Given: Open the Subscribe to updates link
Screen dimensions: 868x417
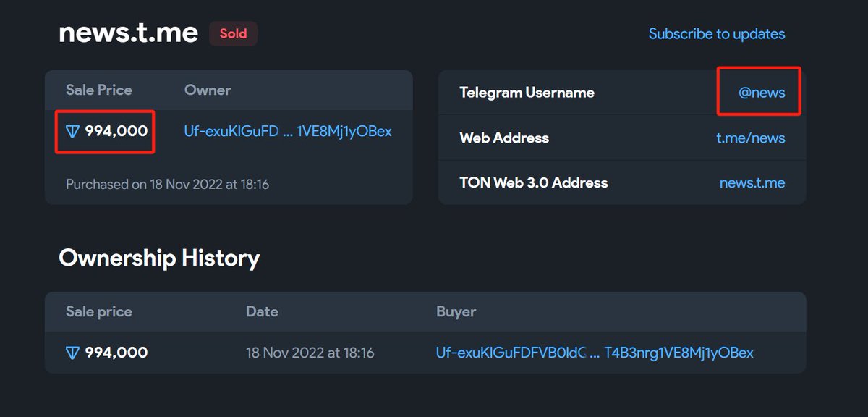Looking at the screenshot, I should [716, 34].
